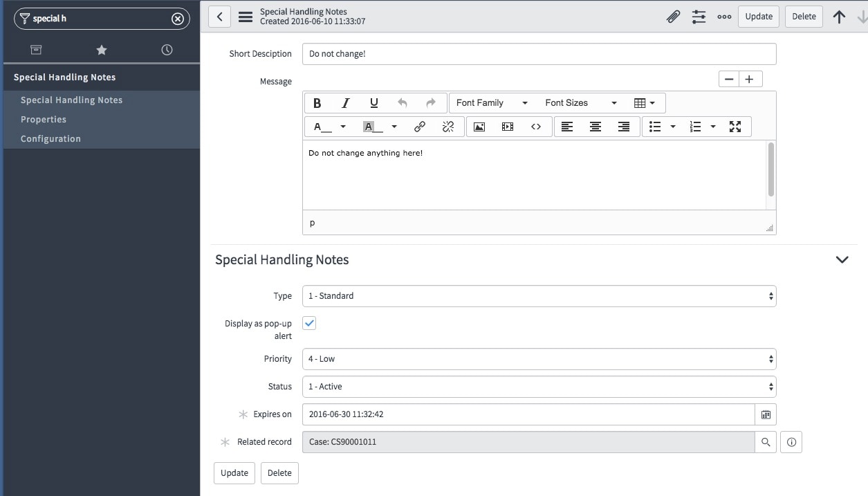
Task: Apply the background highlight color button
Action: pos(373,127)
